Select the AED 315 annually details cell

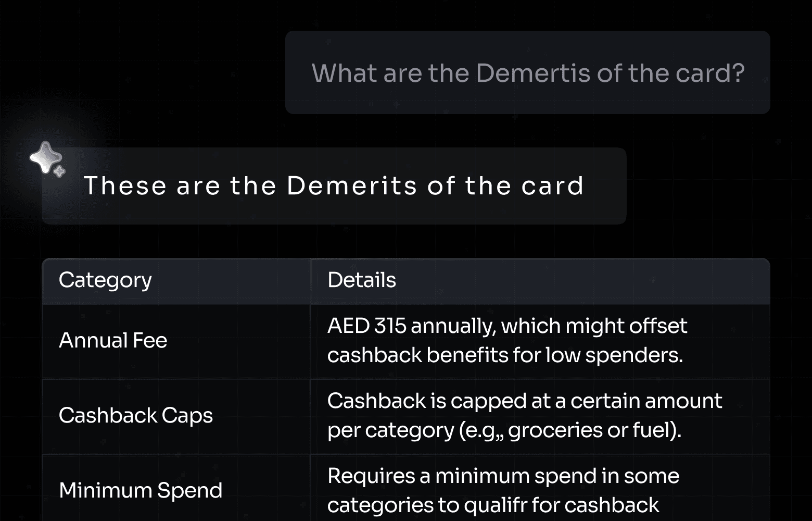tap(507, 340)
